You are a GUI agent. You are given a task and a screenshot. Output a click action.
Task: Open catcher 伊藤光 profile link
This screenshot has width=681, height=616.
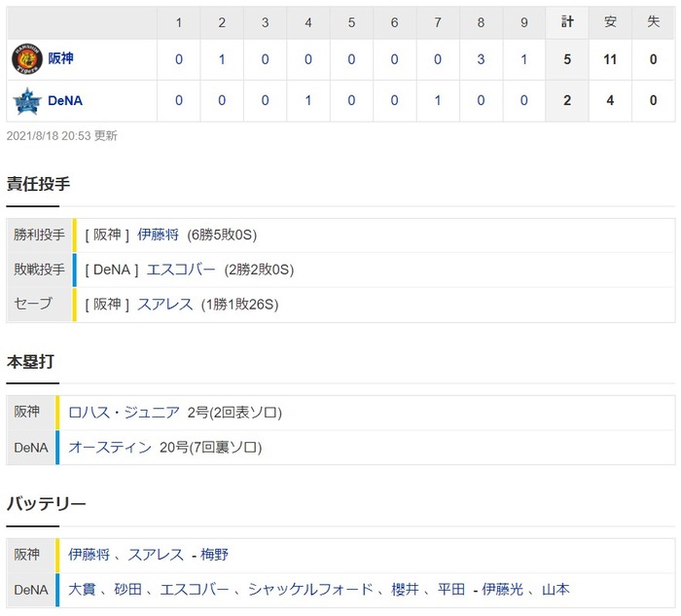(x=503, y=589)
